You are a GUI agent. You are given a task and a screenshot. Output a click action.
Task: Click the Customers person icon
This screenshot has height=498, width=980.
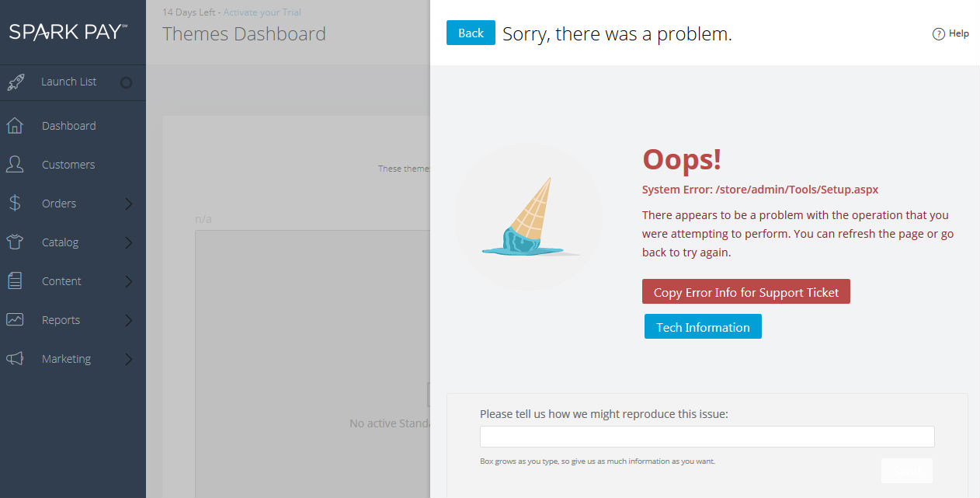pyautogui.click(x=15, y=165)
